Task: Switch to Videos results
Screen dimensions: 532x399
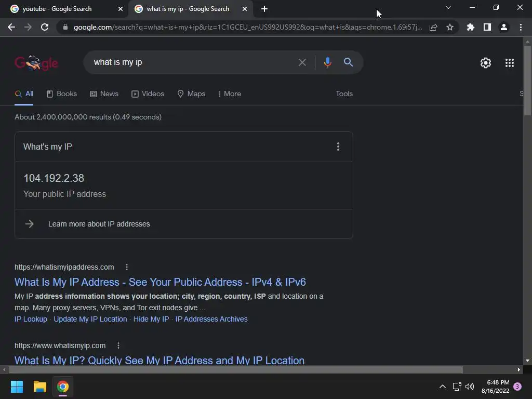Action: [148, 94]
